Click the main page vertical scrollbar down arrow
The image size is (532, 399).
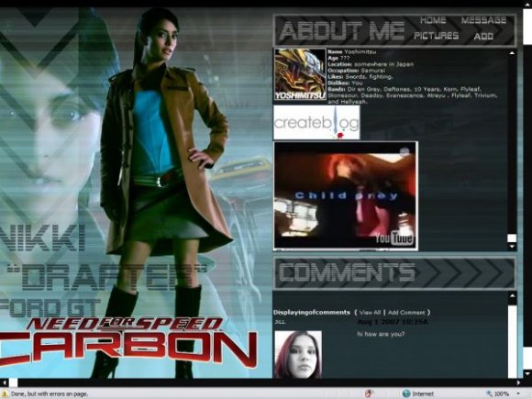(x=527, y=374)
